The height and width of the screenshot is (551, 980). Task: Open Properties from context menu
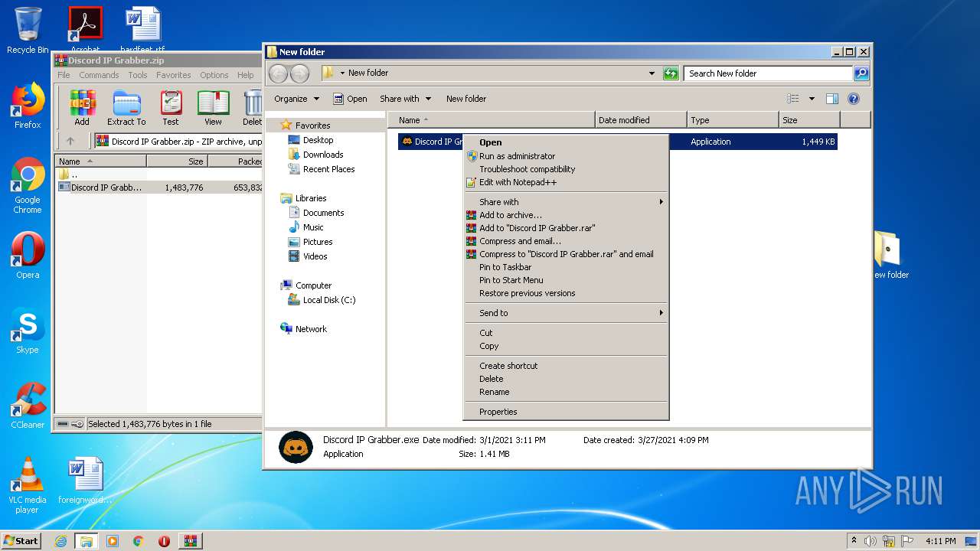566,412
